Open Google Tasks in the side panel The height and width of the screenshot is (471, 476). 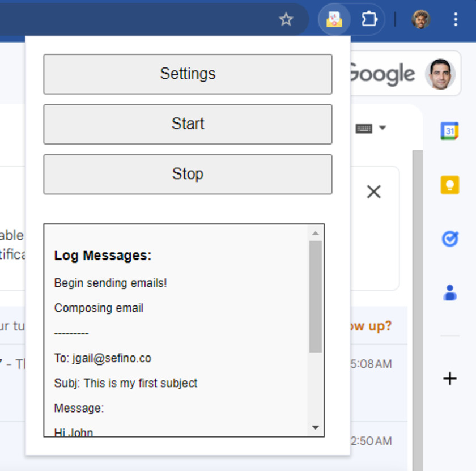(x=449, y=239)
